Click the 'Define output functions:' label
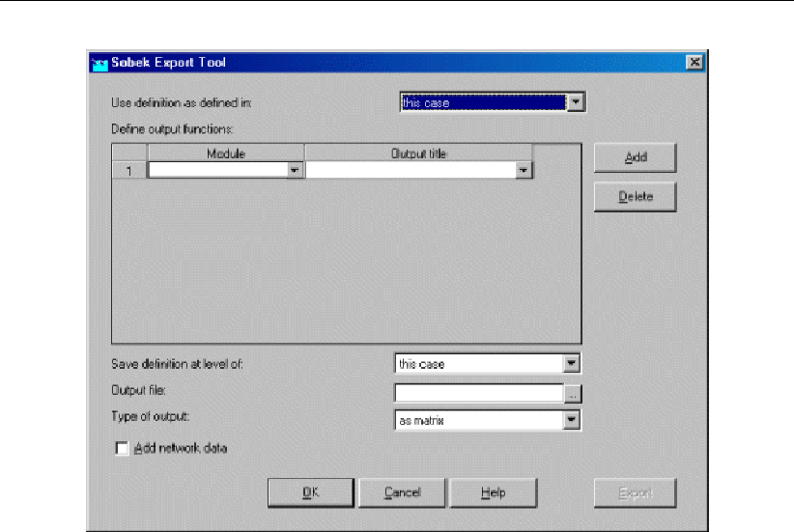The width and height of the screenshot is (794, 532). pos(172,129)
